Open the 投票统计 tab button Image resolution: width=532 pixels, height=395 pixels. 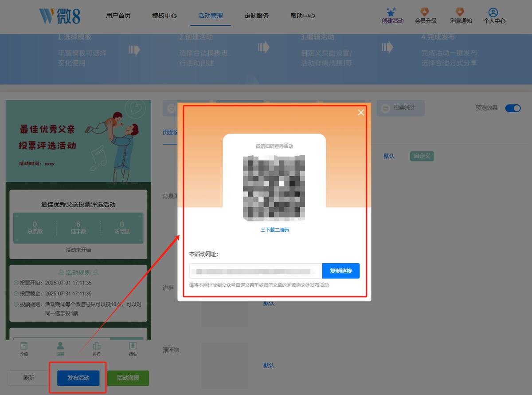(401, 108)
